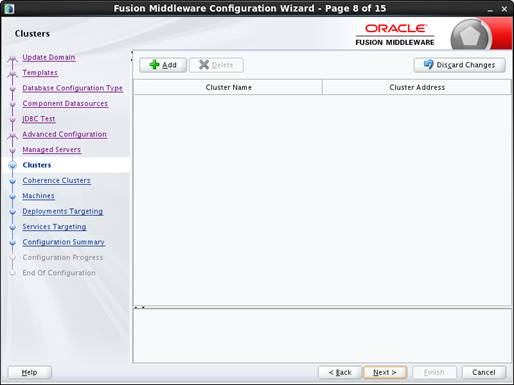Go to the Advanced Configuration step
The height and width of the screenshot is (385, 514).
click(x=64, y=134)
